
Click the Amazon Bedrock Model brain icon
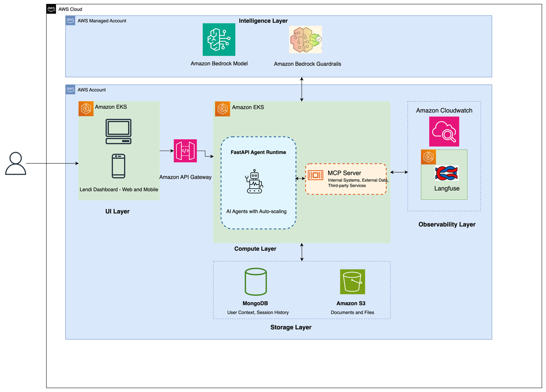[x=219, y=39]
